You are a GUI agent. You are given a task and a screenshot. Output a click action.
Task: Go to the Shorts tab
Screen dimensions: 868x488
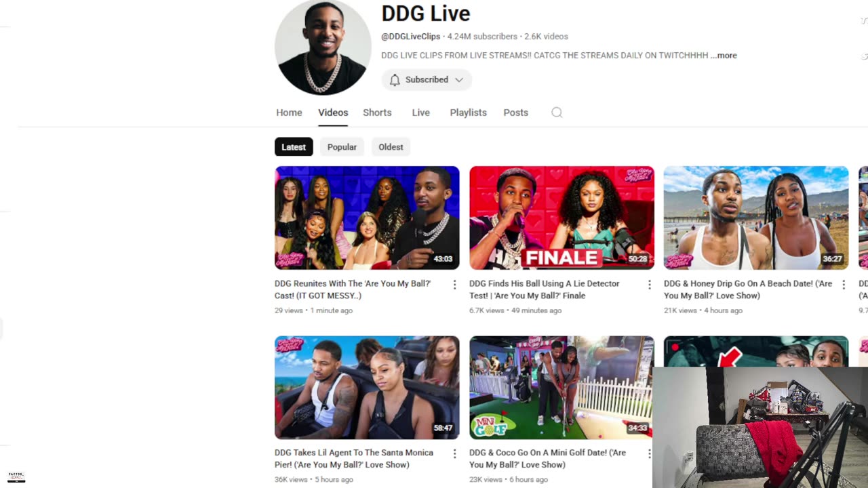point(377,113)
